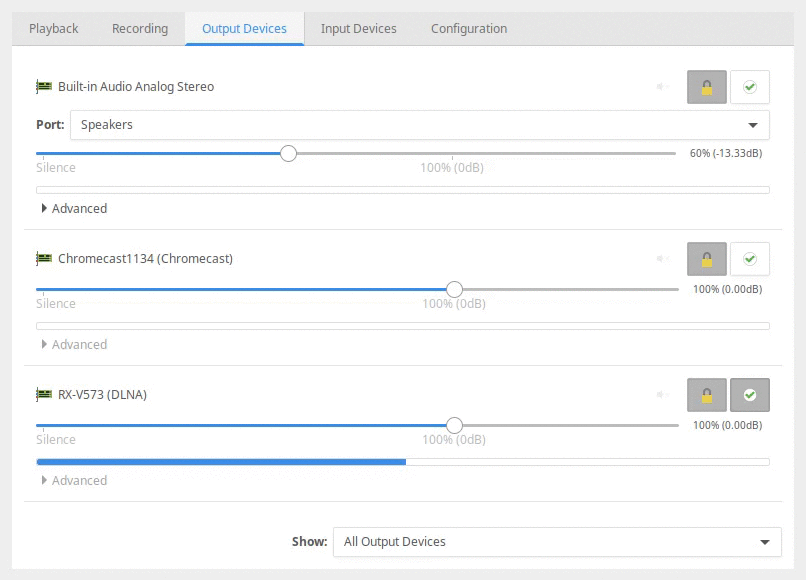The width and height of the screenshot is (806, 580).
Task: Mute the Chromecast1134 output device
Action: [662, 259]
